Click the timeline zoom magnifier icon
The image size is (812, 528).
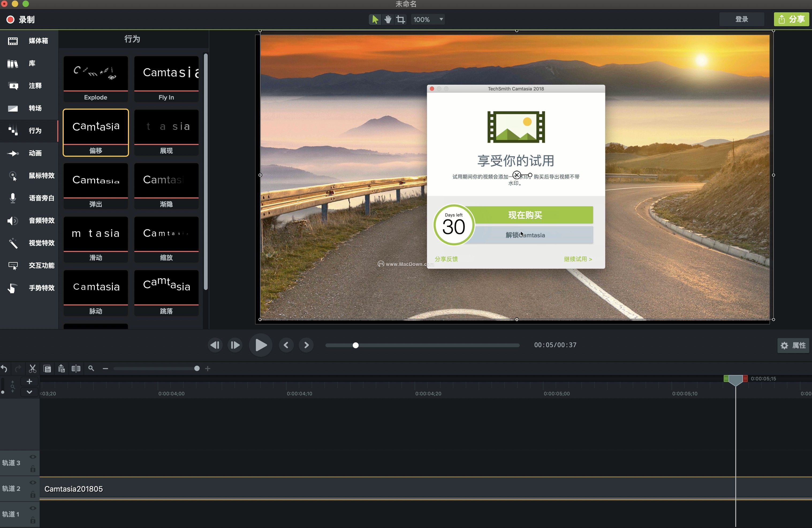pos(91,368)
